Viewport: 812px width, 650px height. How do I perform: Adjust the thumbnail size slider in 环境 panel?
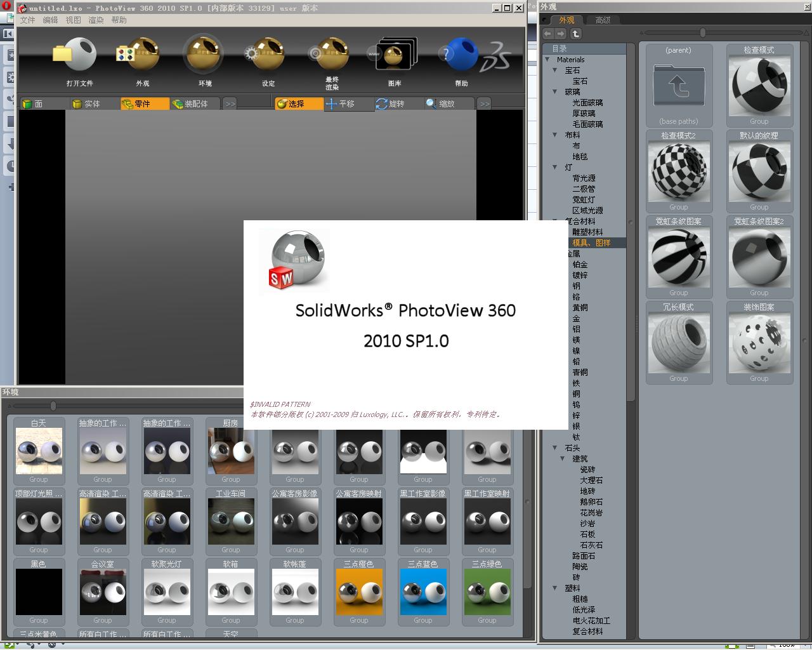(53, 406)
